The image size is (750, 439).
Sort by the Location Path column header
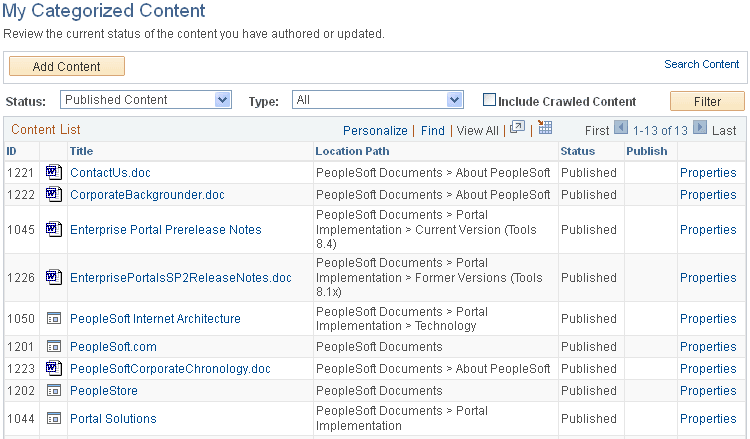[x=352, y=151]
